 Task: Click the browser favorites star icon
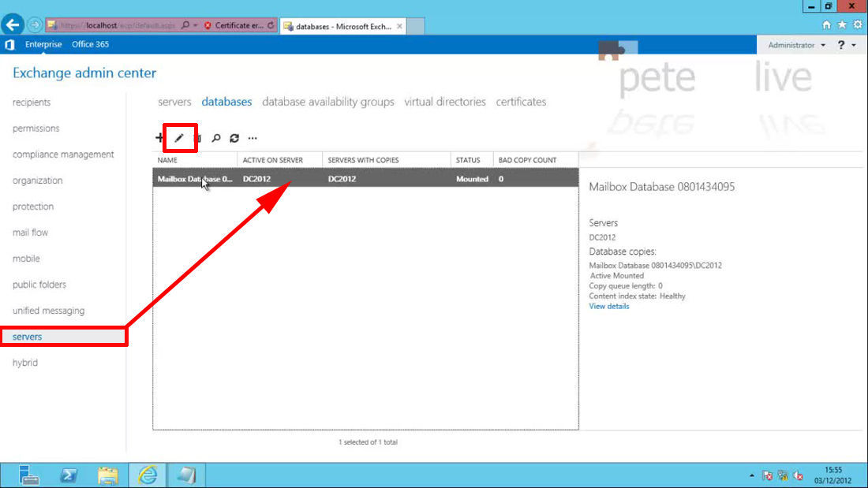point(842,25)
